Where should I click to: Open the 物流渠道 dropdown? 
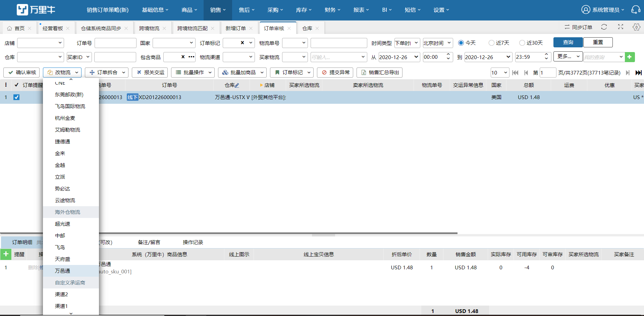238,57
